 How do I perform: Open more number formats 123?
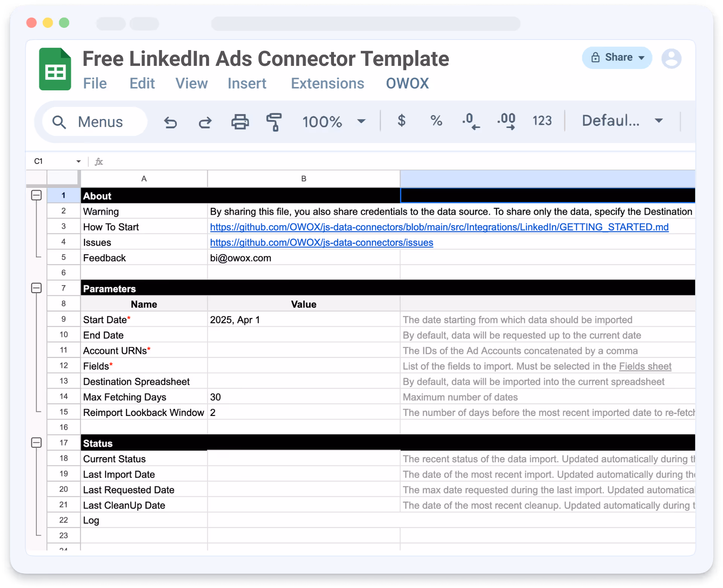pyautogui.click(x=542, y=120)
